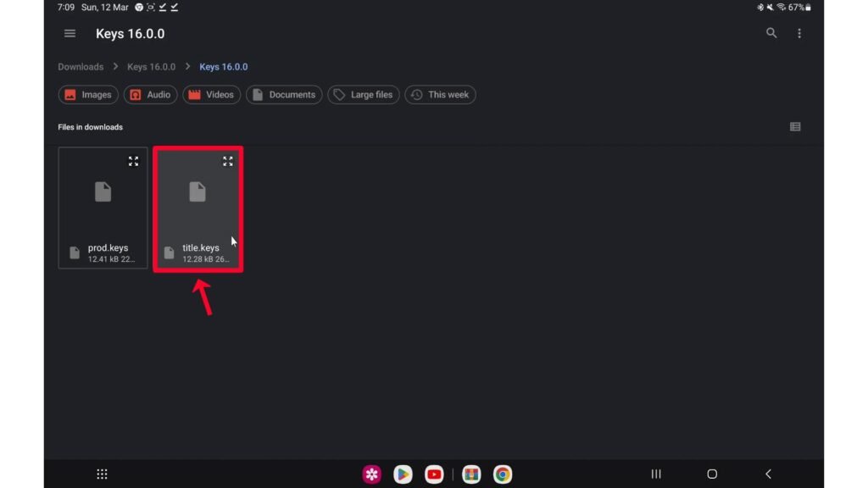This screenshot has height=488, width=868.
Task: Expand the prod.keys file preview
Action: 133,161
